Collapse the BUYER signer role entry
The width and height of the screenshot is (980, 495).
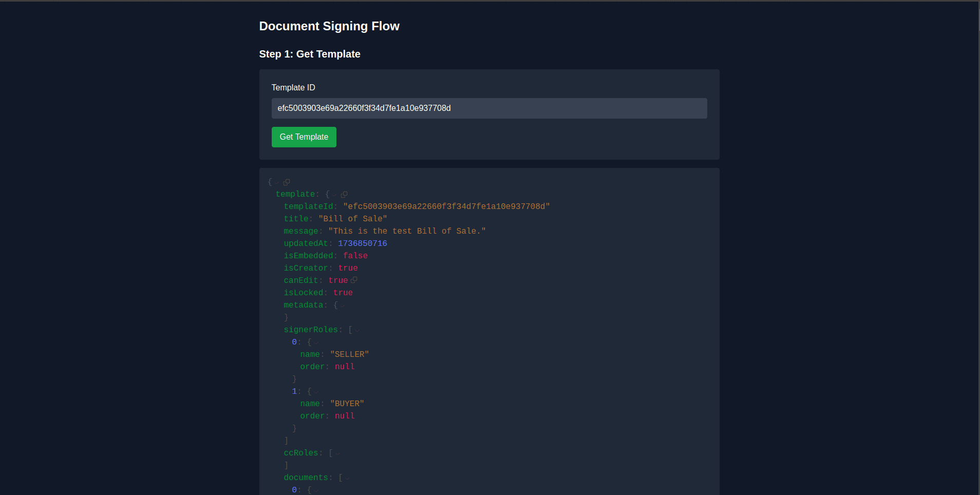[x=316, y=391]
